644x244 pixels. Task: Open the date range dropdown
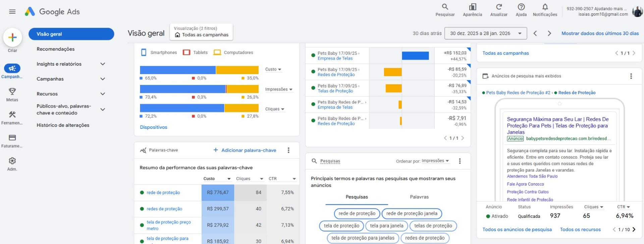(x=486, y=33)
